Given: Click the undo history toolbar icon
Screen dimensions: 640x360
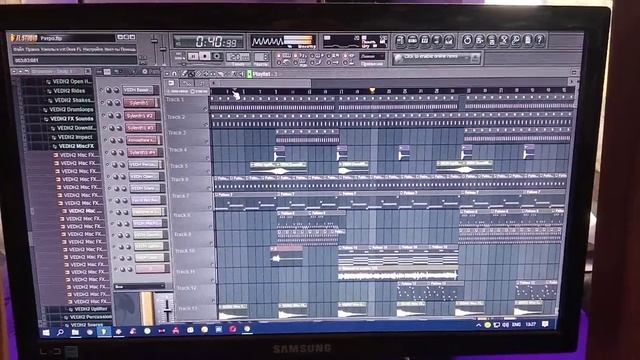Looking at the screenshot, I should (x=467, y=40).
